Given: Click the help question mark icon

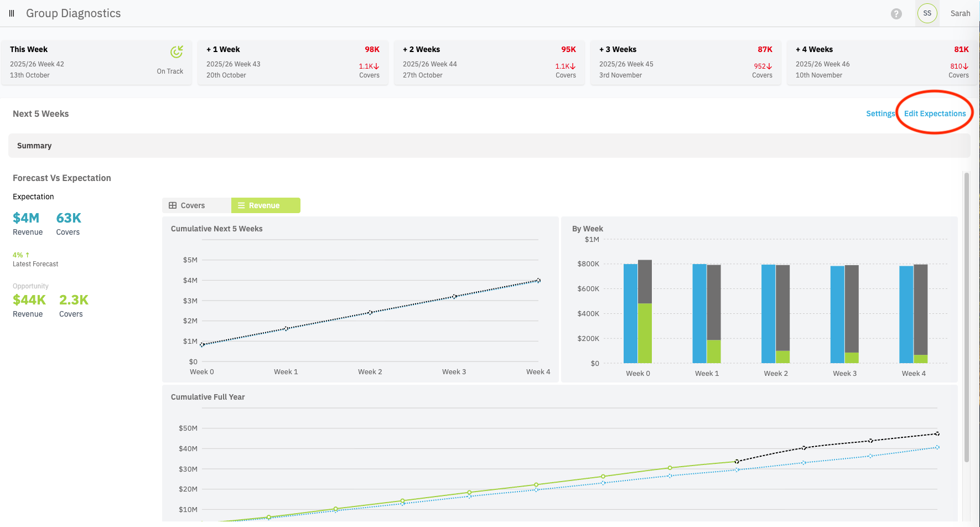Looking at the screenshot, I should click(896, 14).
